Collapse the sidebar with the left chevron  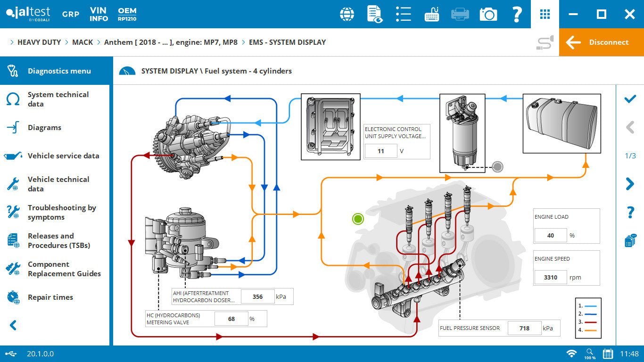coord(12,325)
